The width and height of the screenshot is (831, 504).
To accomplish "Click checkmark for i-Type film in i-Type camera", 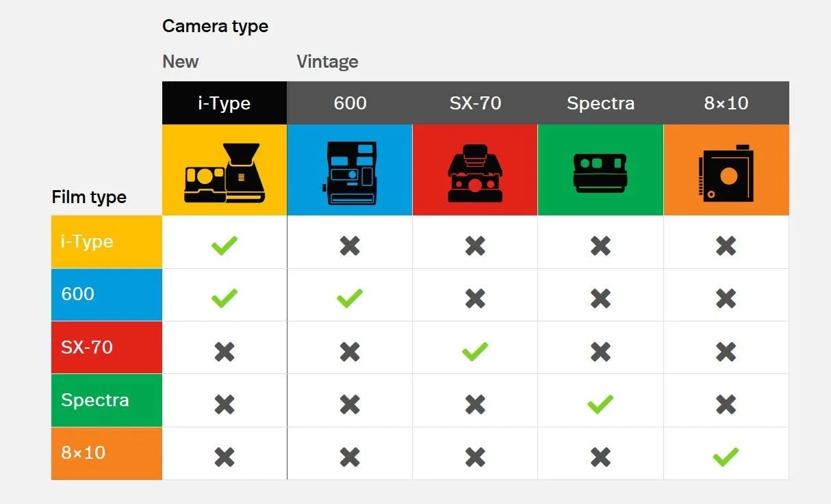I will click(x=224, y=245).
